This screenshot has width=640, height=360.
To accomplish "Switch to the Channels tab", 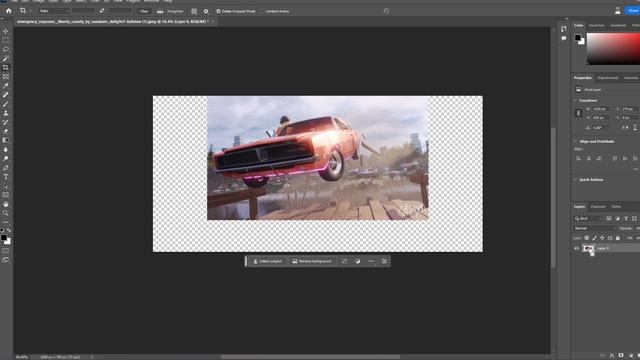I will click(x=598, y=207).
